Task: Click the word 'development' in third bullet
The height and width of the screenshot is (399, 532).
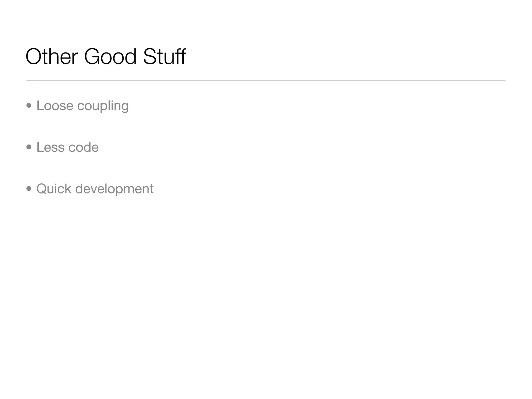Action: pos(114,189)
